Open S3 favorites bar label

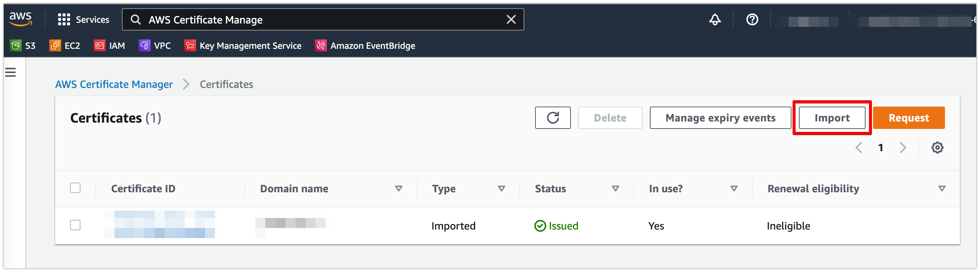[30, 46]
